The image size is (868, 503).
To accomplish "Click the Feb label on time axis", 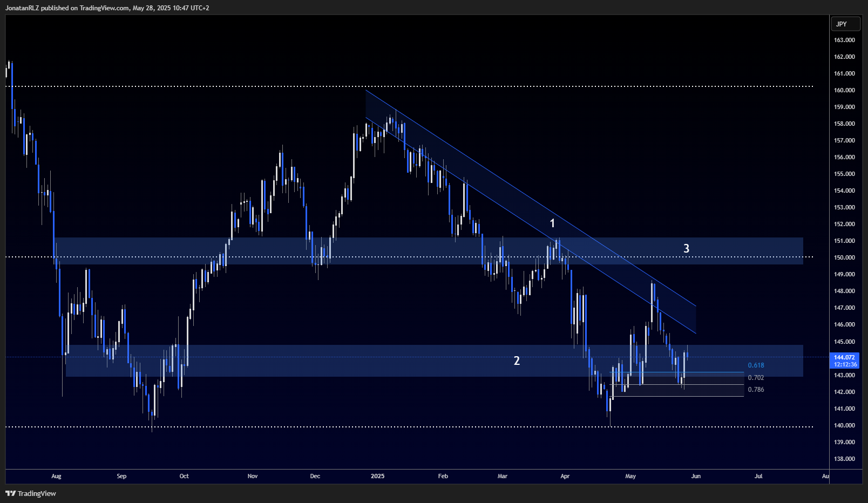I will [443, 476].
